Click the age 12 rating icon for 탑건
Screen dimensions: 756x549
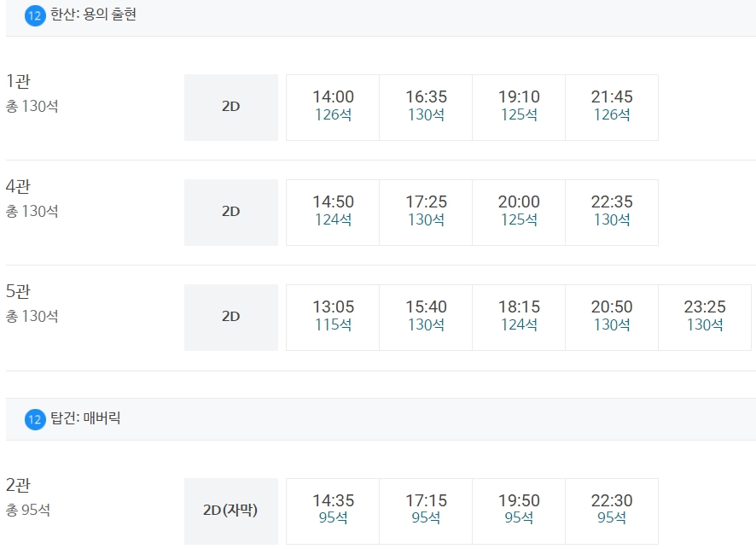35,419
